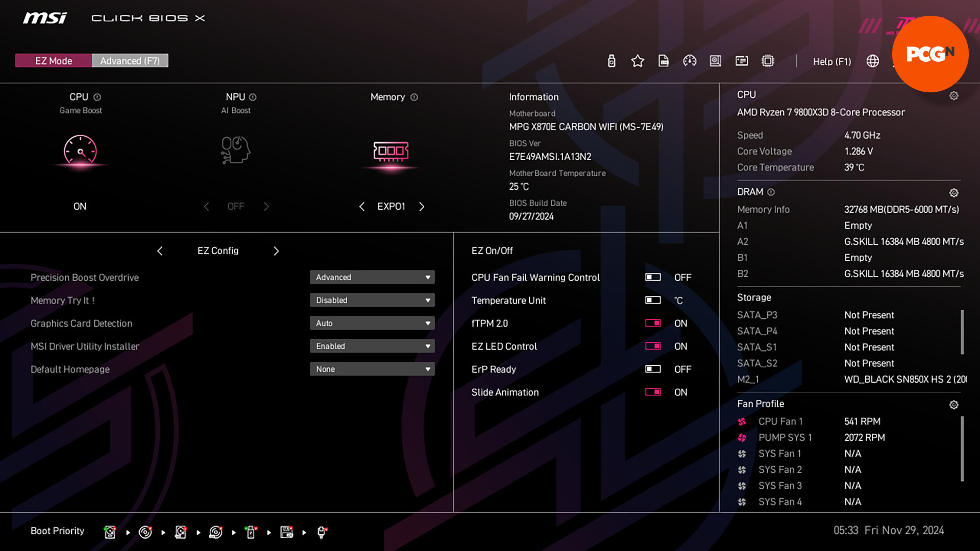Expand Precision Boost Overdrive Advanced dropdown
This screenshot has height=551, width=980.
(427, 277)
